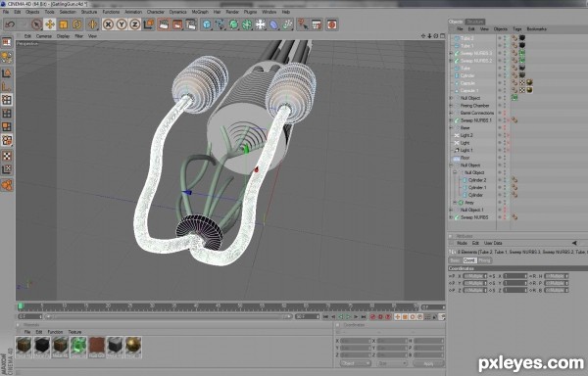Toggle visibility dots for Firing Chamber
This screenshot has width=588, height=376.
[505, 106]
